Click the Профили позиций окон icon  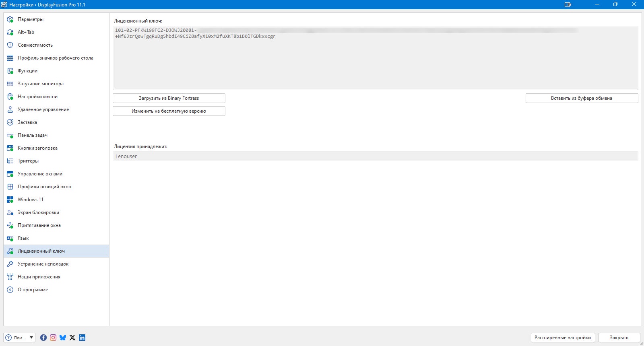(x=10, y=187)
